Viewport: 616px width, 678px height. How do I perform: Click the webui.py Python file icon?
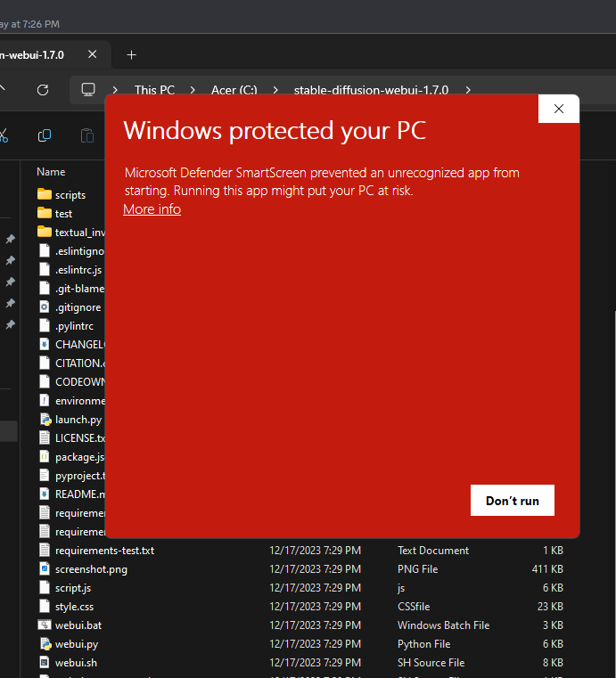pos(45,643)
